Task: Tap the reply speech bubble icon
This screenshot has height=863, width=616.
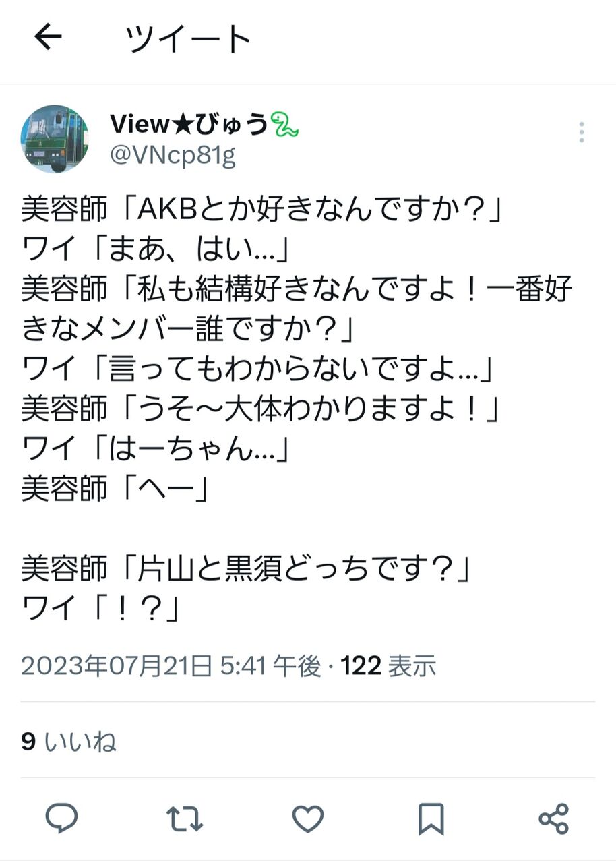Action: point(61,819)
